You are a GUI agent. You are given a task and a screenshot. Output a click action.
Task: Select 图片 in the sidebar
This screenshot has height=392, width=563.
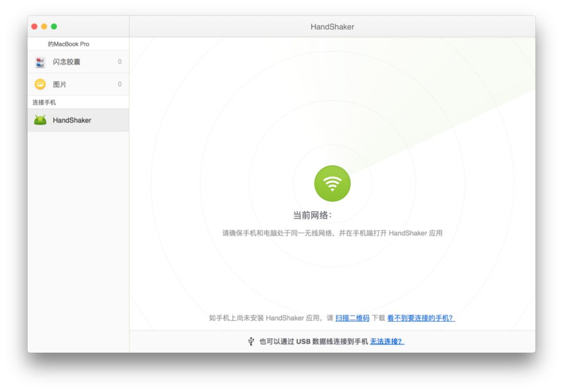click(x=78, y=84)
